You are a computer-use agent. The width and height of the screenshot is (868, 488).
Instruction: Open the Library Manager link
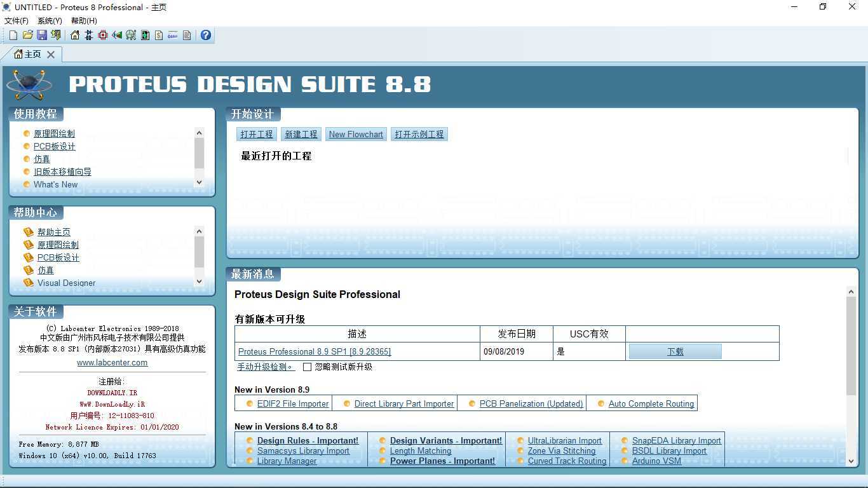tap(287, 461)
